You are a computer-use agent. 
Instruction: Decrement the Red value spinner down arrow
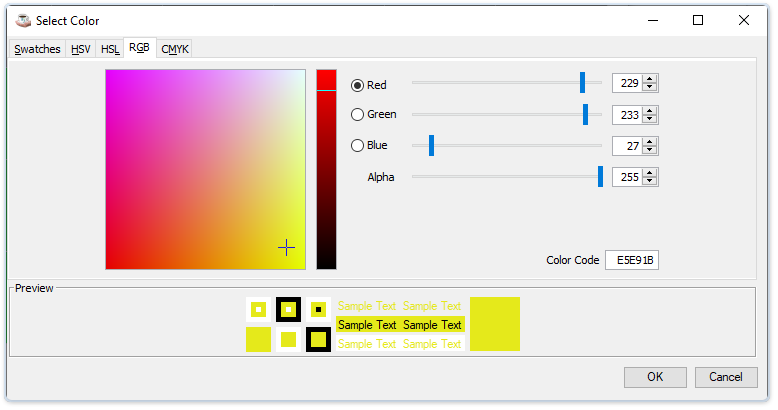coord(650,89)
